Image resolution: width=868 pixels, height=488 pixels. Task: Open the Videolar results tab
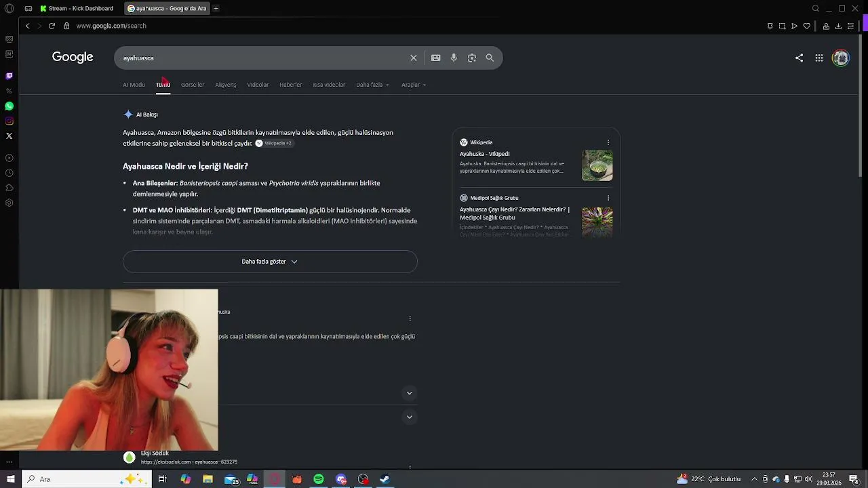[258, 85]
